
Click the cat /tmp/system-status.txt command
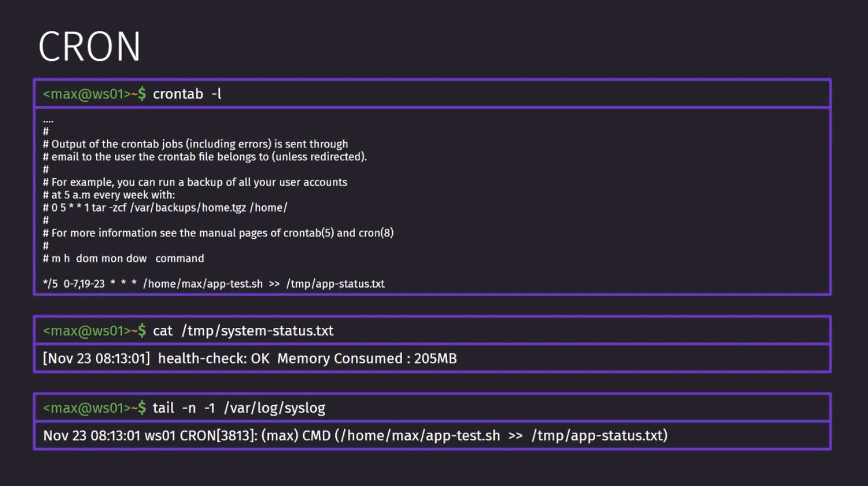(243, 331)
